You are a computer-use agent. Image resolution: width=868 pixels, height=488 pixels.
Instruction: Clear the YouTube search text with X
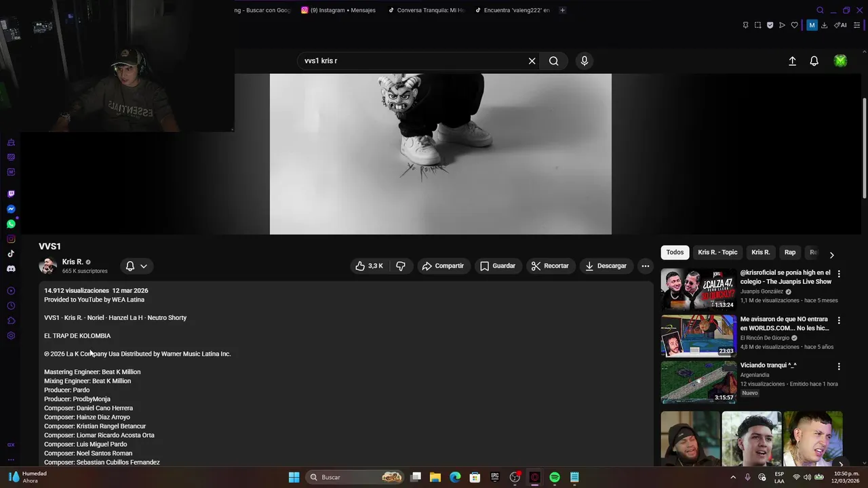[x=532, y=61]
